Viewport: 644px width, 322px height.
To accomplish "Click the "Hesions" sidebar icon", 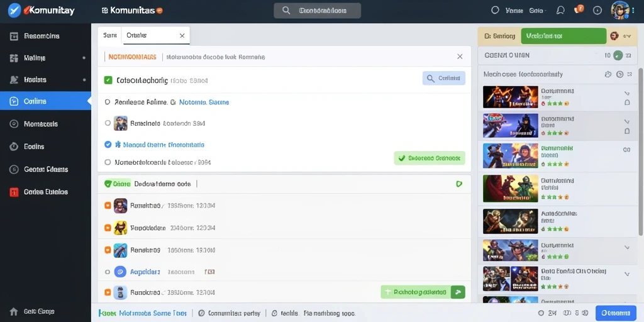I will pyautogui.click(x=14, y=80).
